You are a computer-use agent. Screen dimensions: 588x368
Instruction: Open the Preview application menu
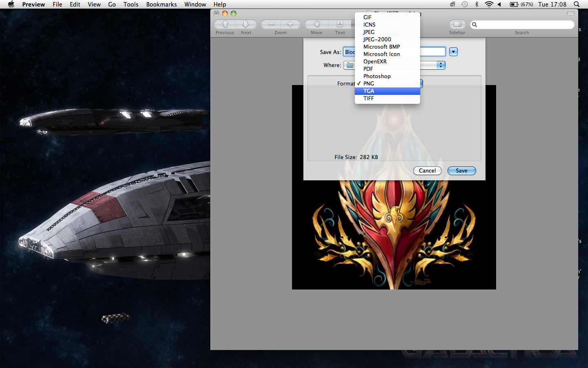(33, 4)
